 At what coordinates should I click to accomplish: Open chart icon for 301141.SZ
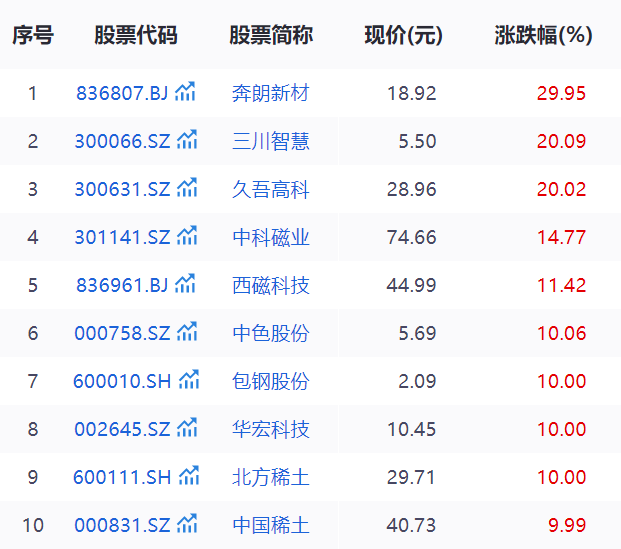tap(187, 237)
